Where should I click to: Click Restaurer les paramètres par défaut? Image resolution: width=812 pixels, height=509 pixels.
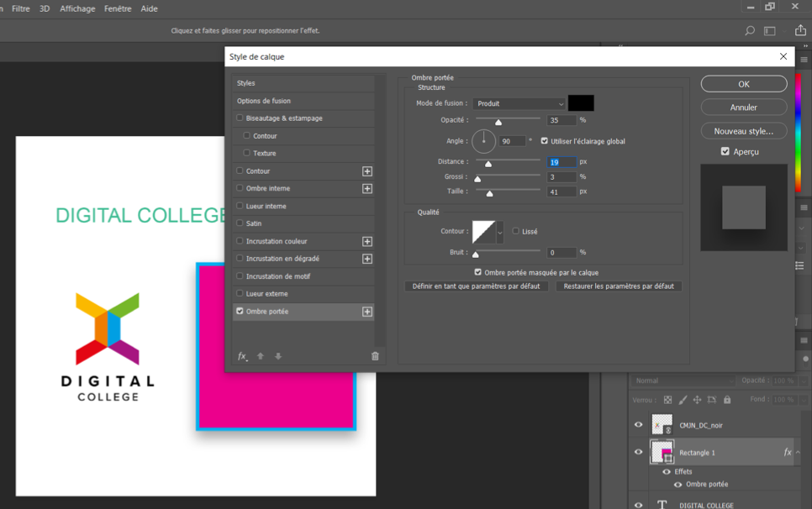[619, 286]
